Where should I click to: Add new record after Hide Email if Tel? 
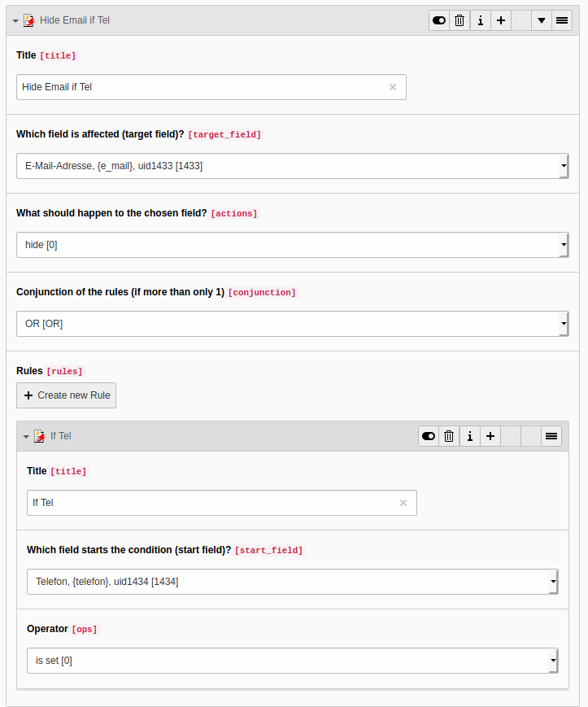501,20
